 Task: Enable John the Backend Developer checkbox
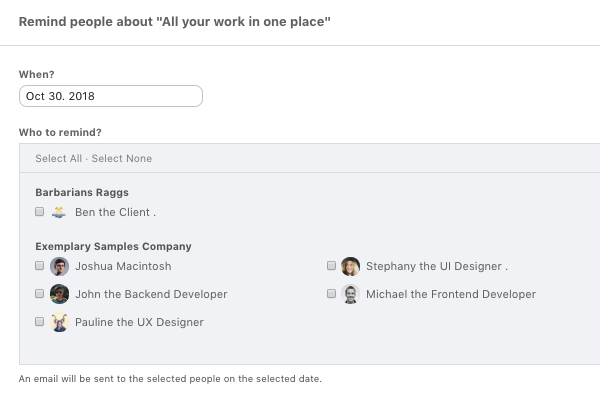pos(39,294)
